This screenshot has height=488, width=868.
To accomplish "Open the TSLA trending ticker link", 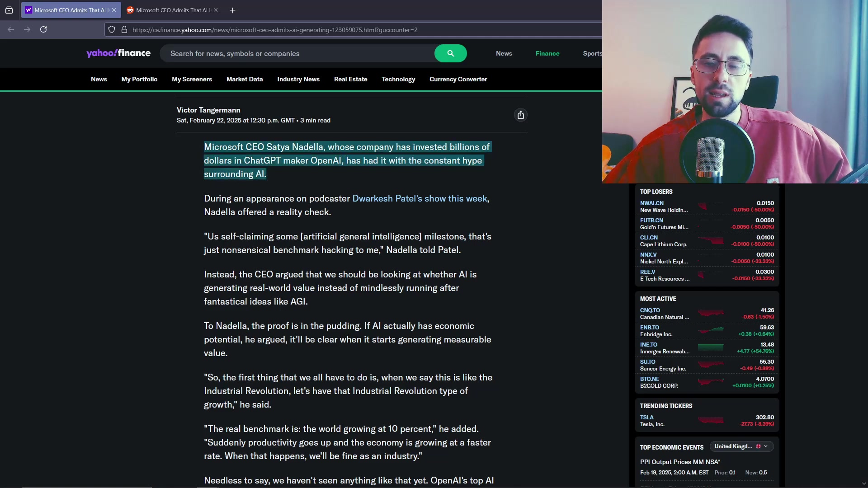I will point(646,418).
